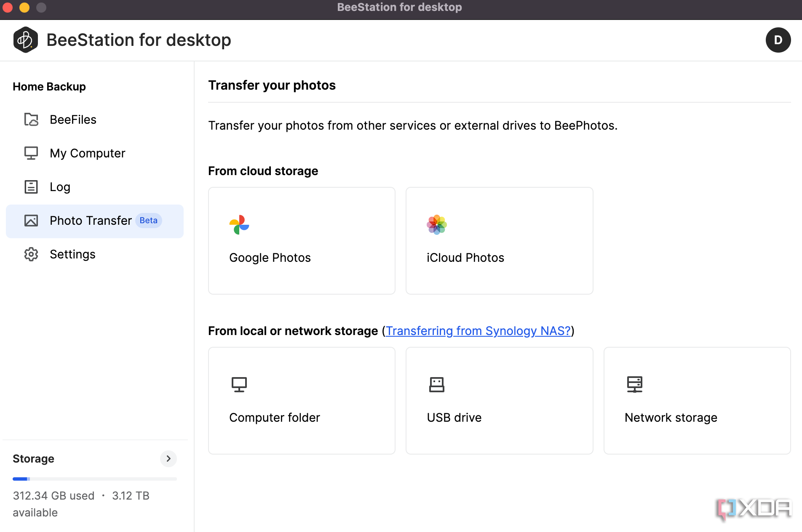Click the Transfer your photos heading

pos(272,85)
